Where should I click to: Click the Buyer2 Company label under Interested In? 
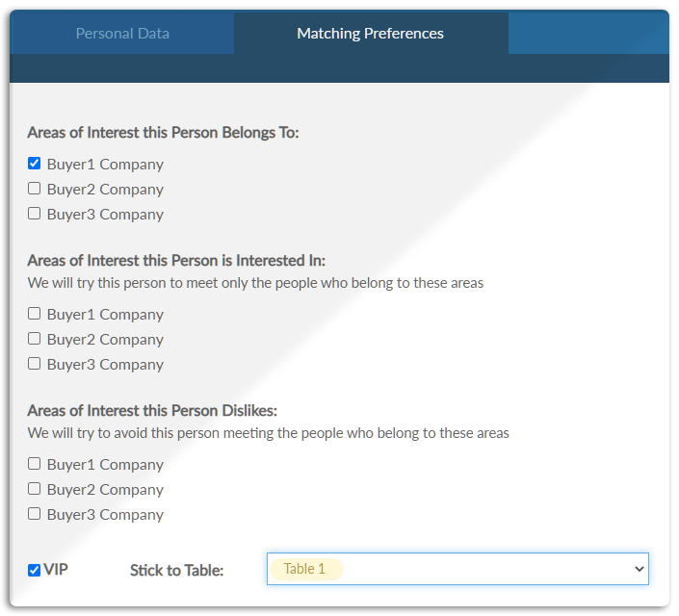tap(105, 339)
